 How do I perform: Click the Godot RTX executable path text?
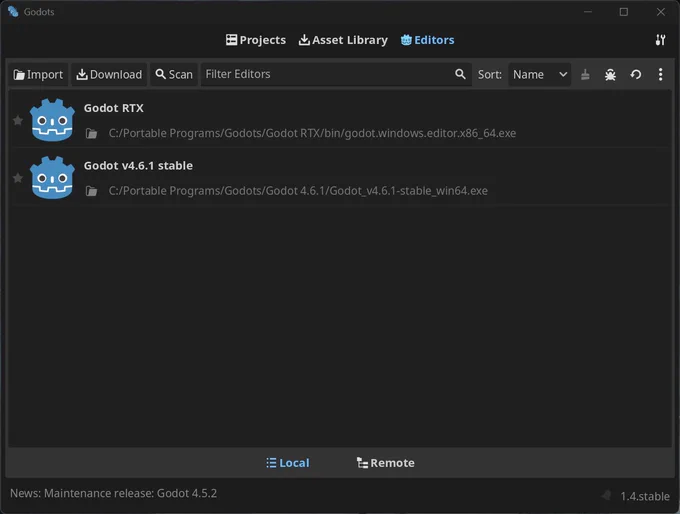click(312, 133)
